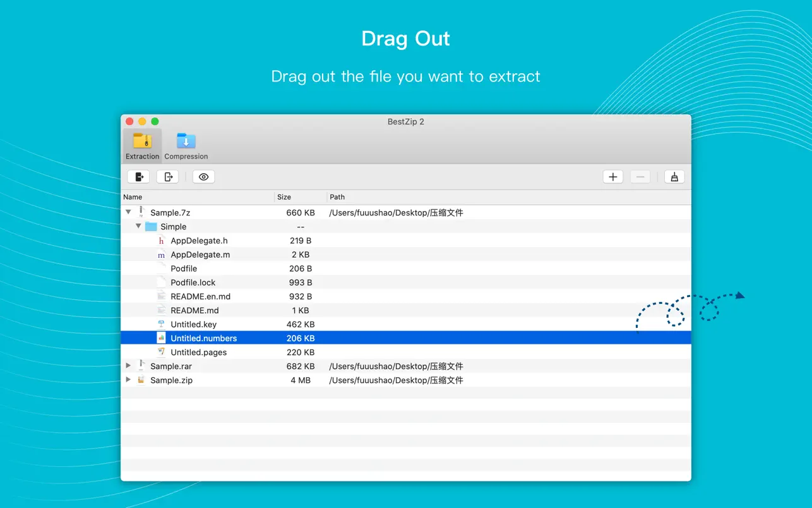812x508 pixels.
Task: Expand the Sample.rar archive
Action: point(129,366)
